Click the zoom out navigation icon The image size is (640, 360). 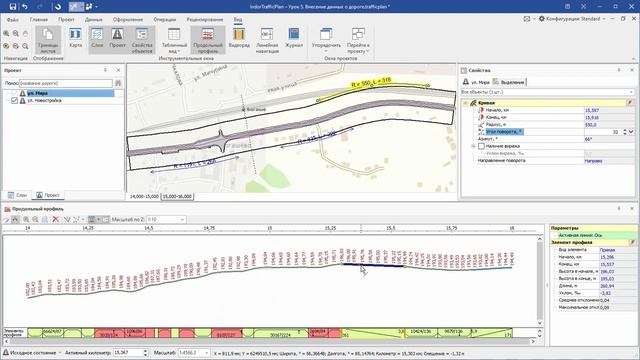[16, 33]
